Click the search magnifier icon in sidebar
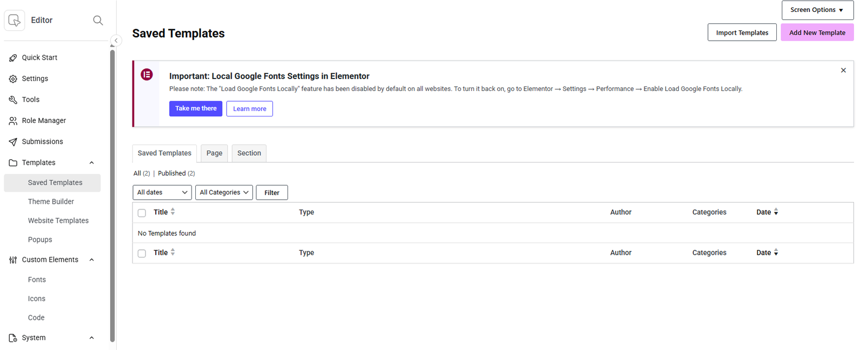The height and width of the screenshot is (350, 868). pos(98,20)
